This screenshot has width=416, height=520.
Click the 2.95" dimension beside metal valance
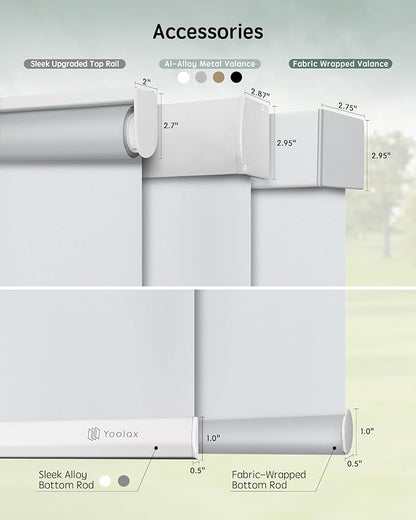[x=286, y=143]
